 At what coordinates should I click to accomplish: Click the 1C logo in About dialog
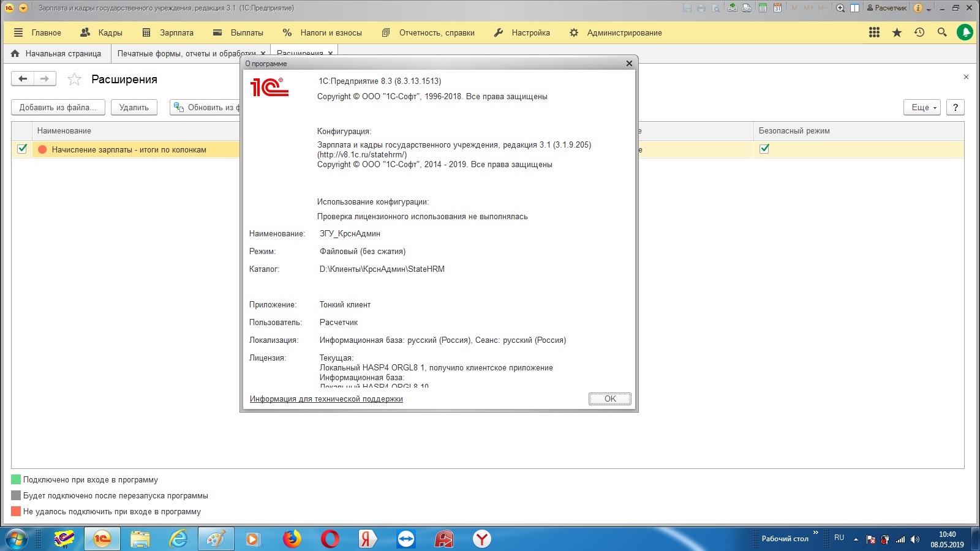(269, 87)
